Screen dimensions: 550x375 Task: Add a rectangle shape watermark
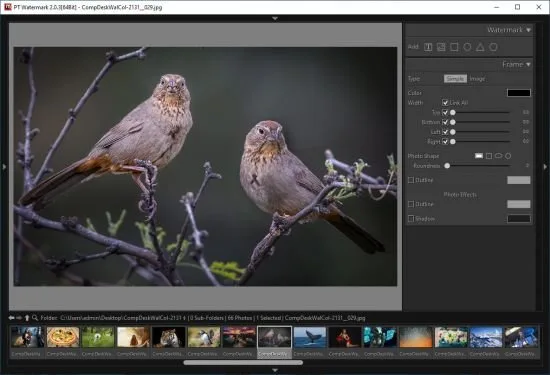tap(454, 47)
